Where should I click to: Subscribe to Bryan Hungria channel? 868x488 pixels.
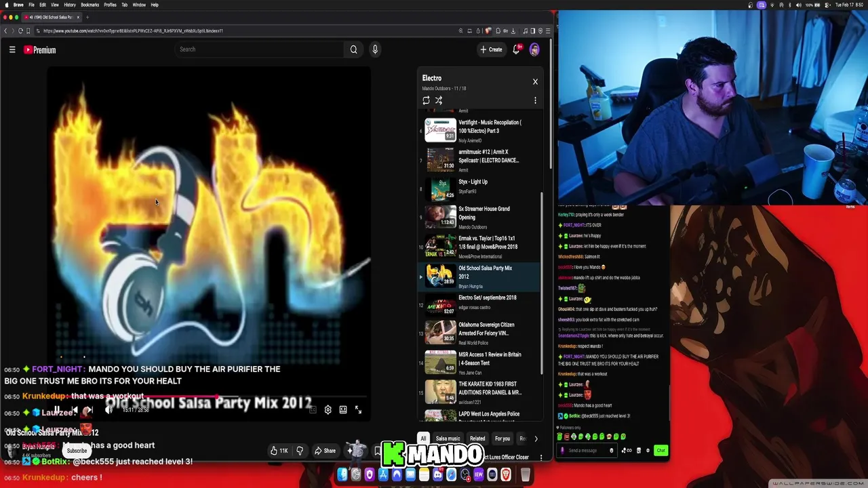point(77,451)
